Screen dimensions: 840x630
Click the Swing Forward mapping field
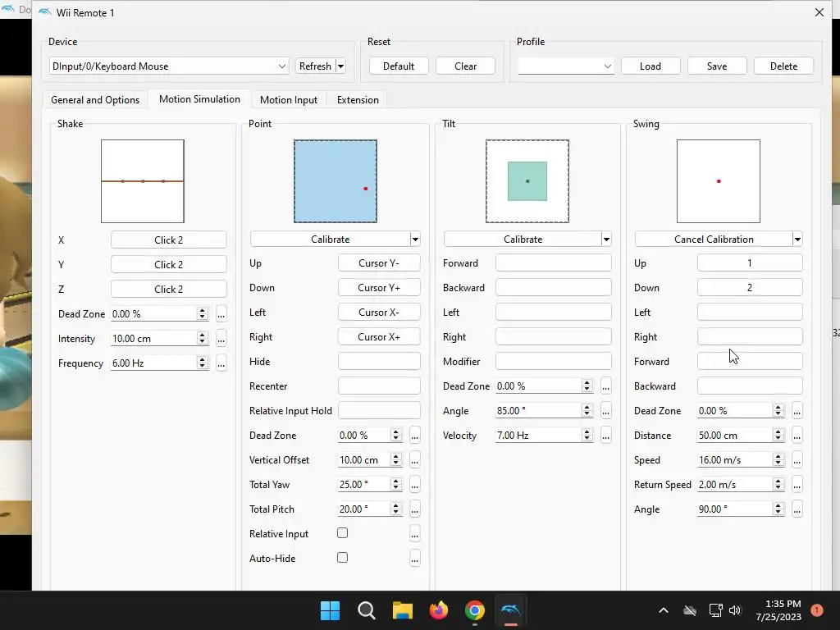750,362
